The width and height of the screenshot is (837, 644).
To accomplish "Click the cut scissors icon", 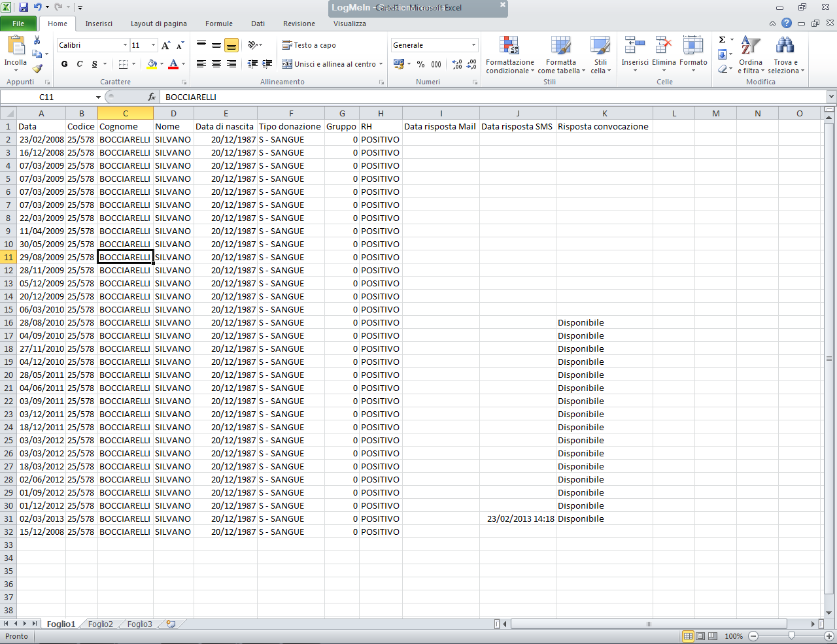I will coord(37,41).
